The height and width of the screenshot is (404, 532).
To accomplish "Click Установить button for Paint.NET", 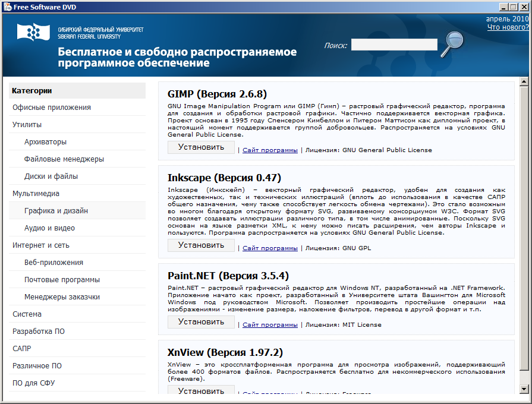I will [x=201, y=322].
